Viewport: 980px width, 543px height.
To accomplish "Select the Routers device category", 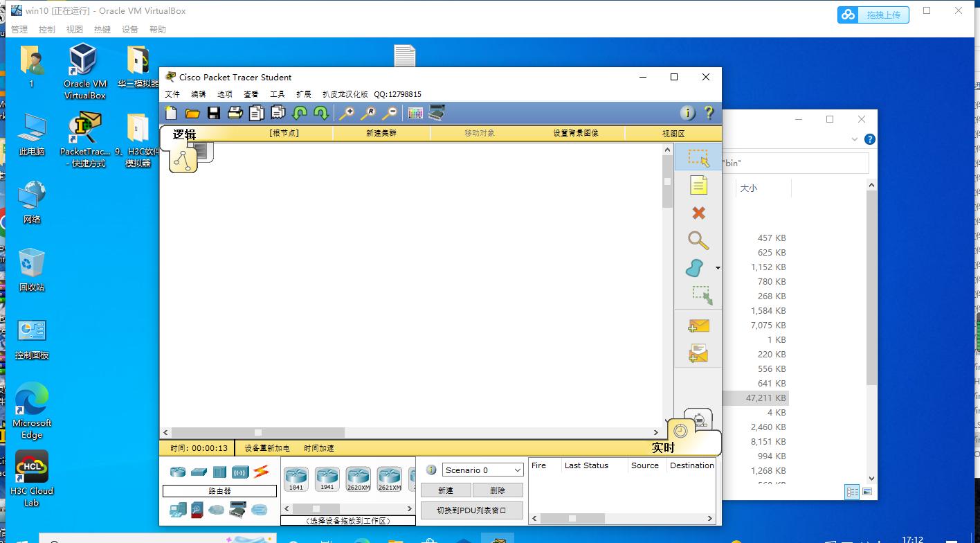I will click(x=178, y=472).
